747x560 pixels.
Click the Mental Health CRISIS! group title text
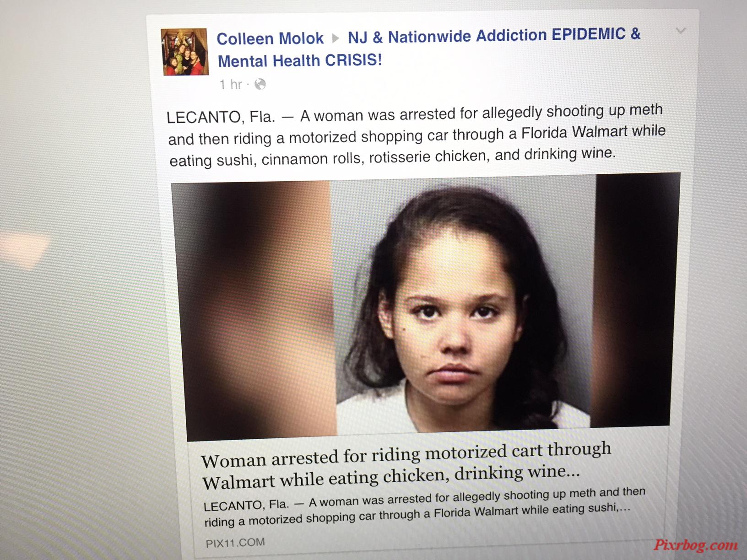click(x=300, y=60)
